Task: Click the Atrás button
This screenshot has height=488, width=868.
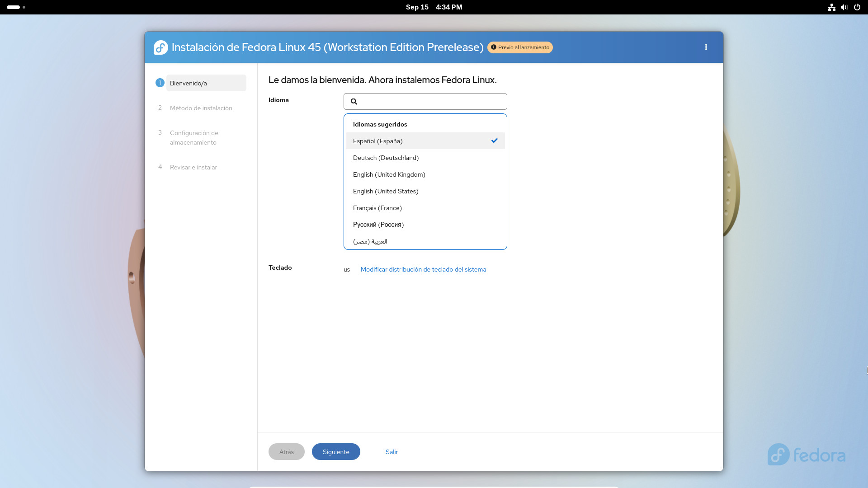Action: [287, 452]
